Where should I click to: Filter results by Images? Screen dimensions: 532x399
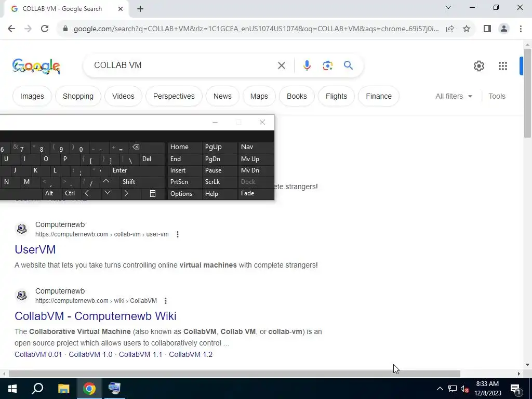[32, 96]
